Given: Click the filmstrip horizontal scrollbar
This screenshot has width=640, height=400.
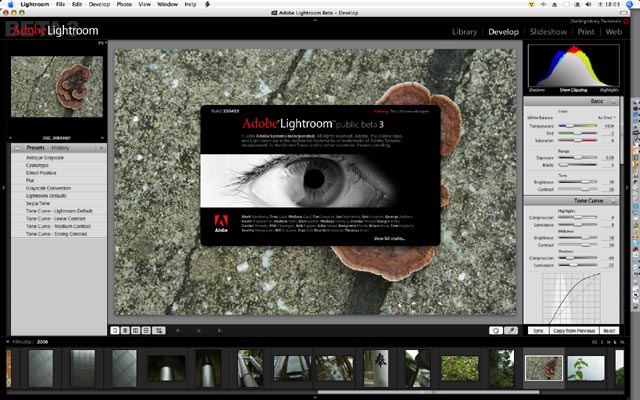Looking at the screenshot, I should (429, 392).
